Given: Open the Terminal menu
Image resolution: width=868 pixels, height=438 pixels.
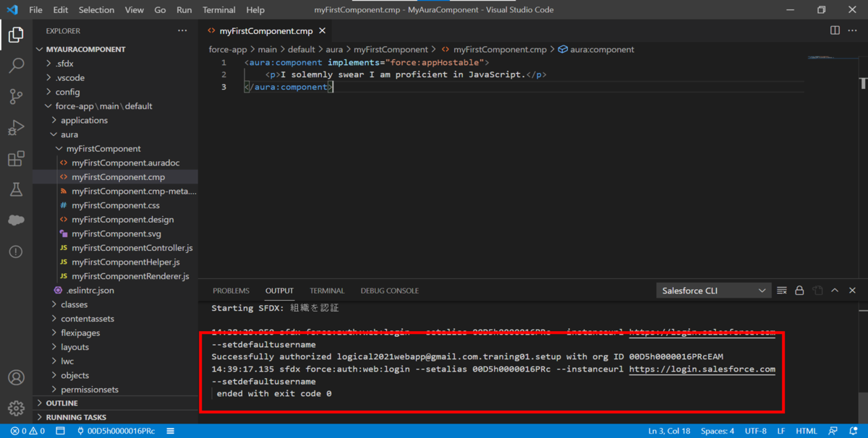Looking at the screenshot, I should 218,10.
